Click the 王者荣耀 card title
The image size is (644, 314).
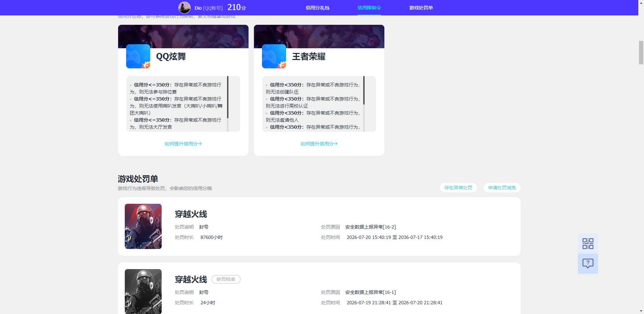[309, 56]
